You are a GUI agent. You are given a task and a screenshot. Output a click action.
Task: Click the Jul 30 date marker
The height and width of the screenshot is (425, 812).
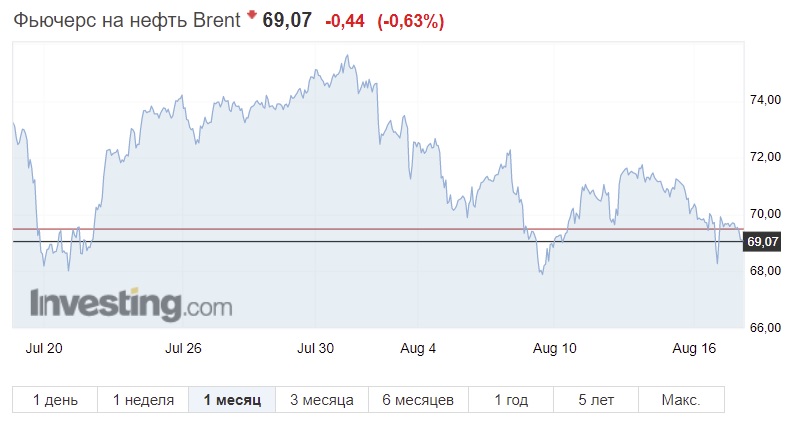click(315, 348)
